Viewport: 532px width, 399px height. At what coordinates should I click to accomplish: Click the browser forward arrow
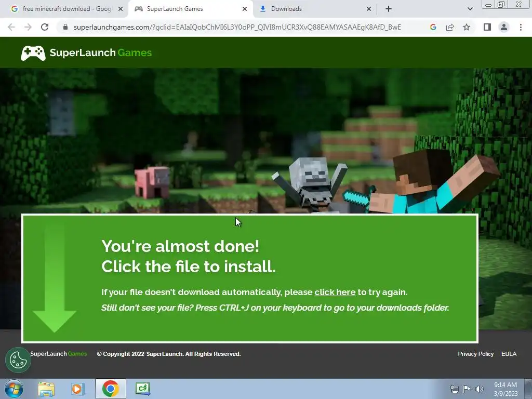tap(28, 27)
